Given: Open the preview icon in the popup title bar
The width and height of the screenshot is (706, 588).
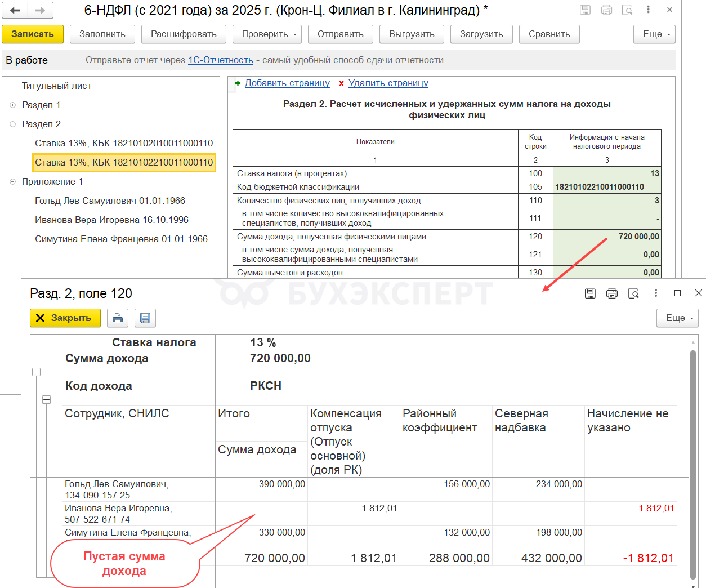Looking at the screenshot, I should point(633,293).
